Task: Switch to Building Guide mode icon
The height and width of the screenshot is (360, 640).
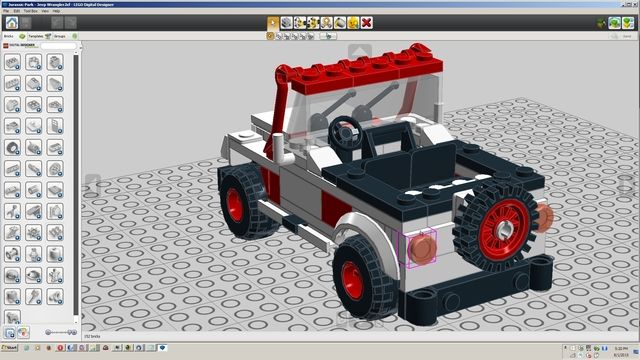Action: pyautogui.click(x=628, y=23)
